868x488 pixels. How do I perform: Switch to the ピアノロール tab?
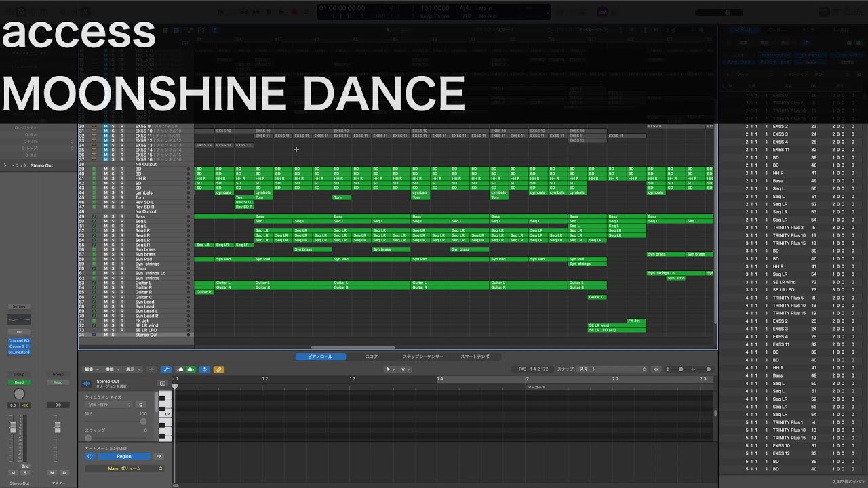tap(321, 357)
